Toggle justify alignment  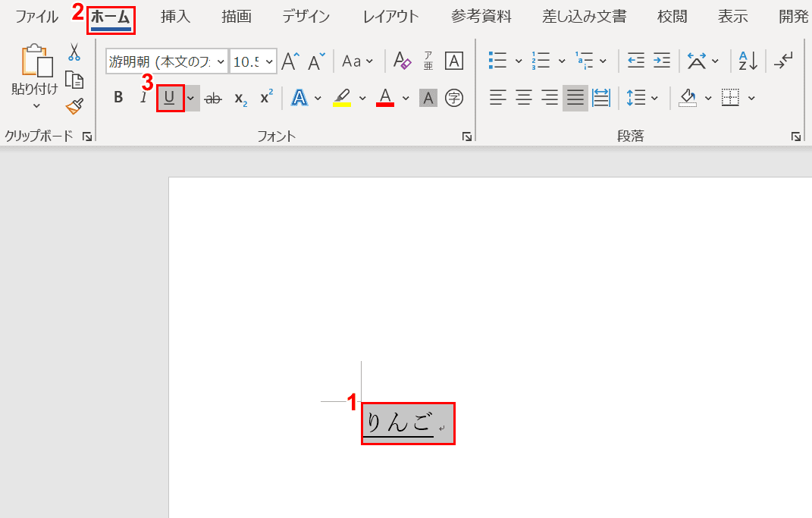click(575, 97)
